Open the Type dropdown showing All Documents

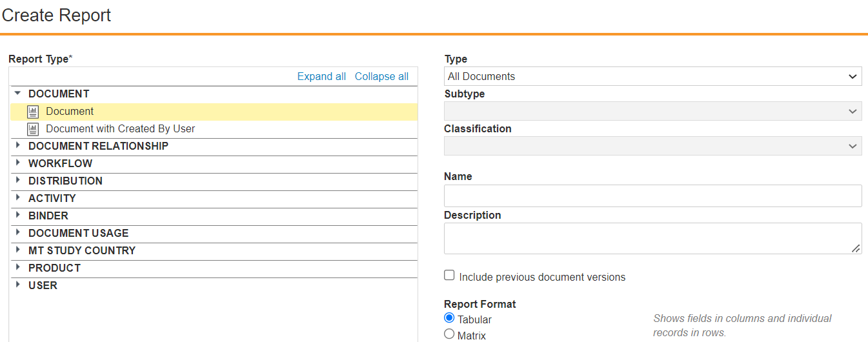click(652, 76)
